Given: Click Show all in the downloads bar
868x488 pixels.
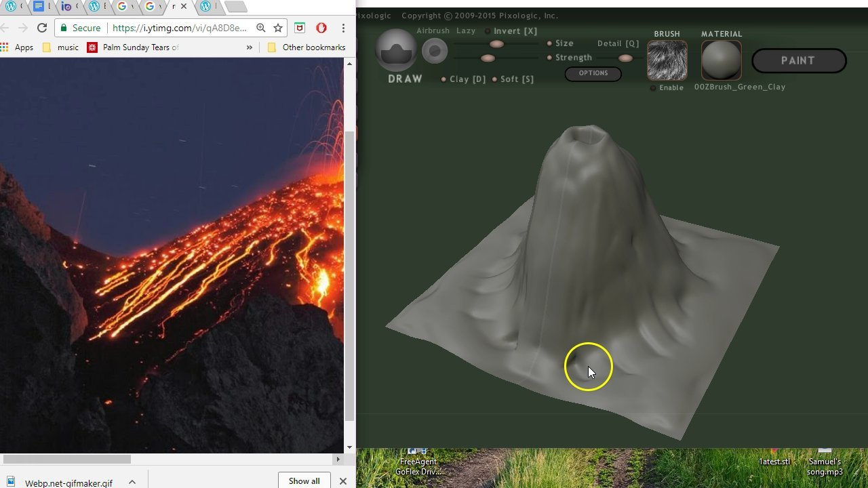Looking at the screenshot, I should (304, 481).
